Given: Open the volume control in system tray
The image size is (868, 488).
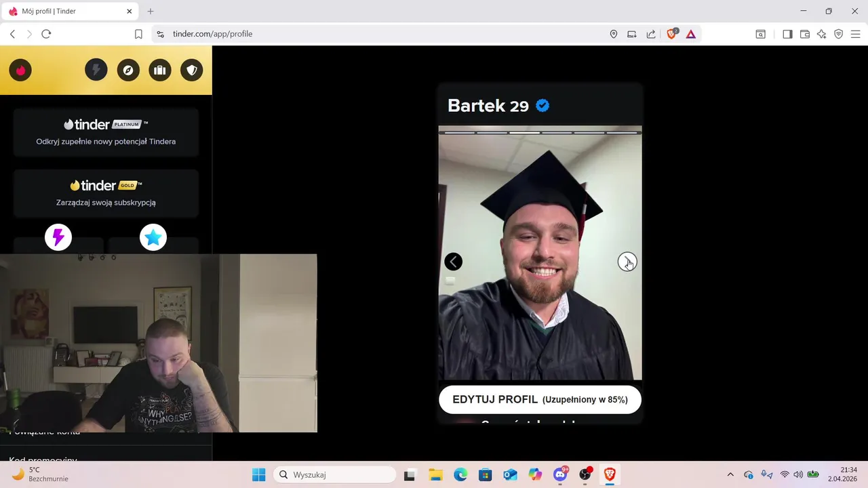Looking at the screenshot, I should tap(798, 474).
